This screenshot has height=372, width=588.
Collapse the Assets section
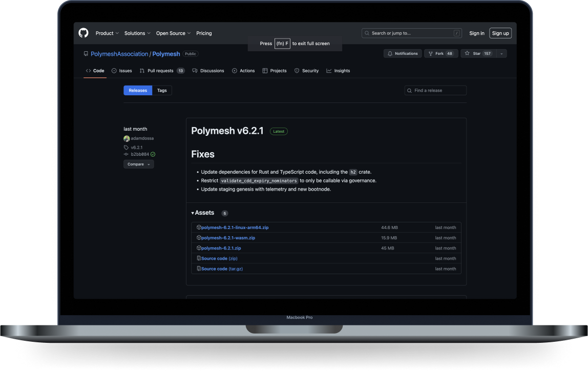pos(203,213)
